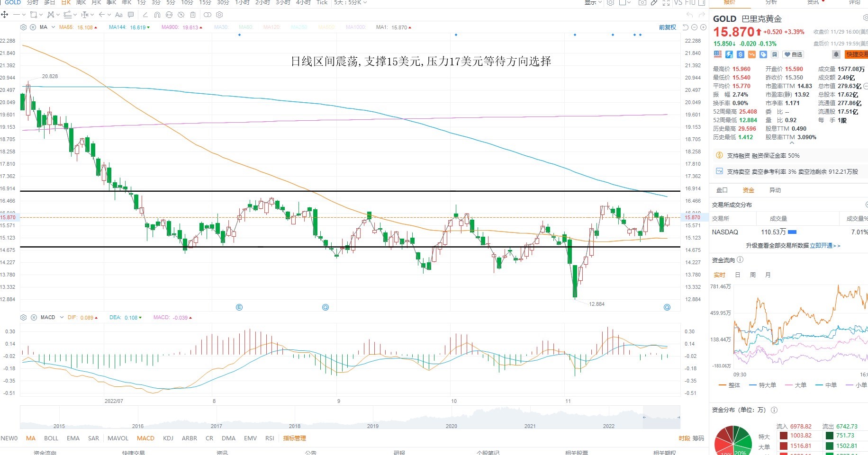Screen dimensions: 868x455
Task: Switch to the 月K monthly chart tab
Action: [96, 2]
